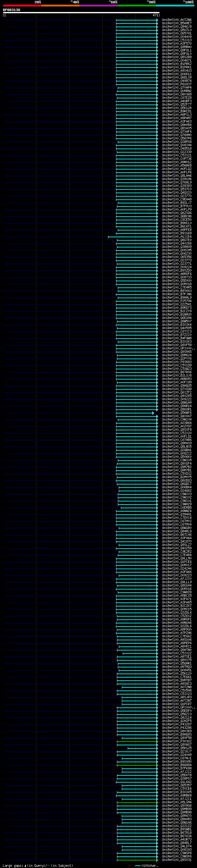Image resolution: width=197 pixels, height=868 pixels.
Task: Click the =100char. scale legend
Action: click(147, 866)
